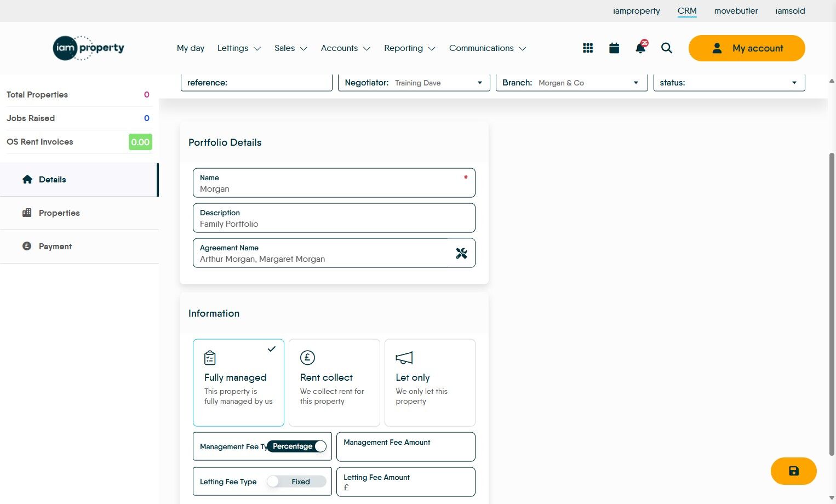Click the Rent collect pound icon
The image size is (836, 504).
click(x=307, y=358)
